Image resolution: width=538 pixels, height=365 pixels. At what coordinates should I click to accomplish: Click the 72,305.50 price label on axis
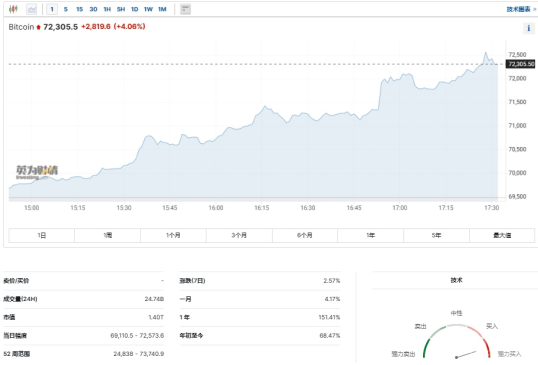pyautogui.click(x=521, y=64)
